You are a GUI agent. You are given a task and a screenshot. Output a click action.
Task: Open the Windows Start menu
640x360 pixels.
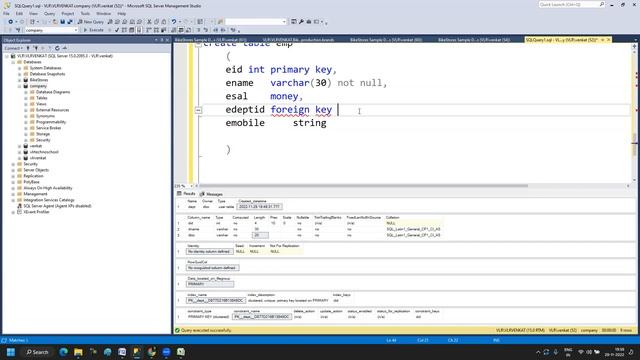[11, 352]
